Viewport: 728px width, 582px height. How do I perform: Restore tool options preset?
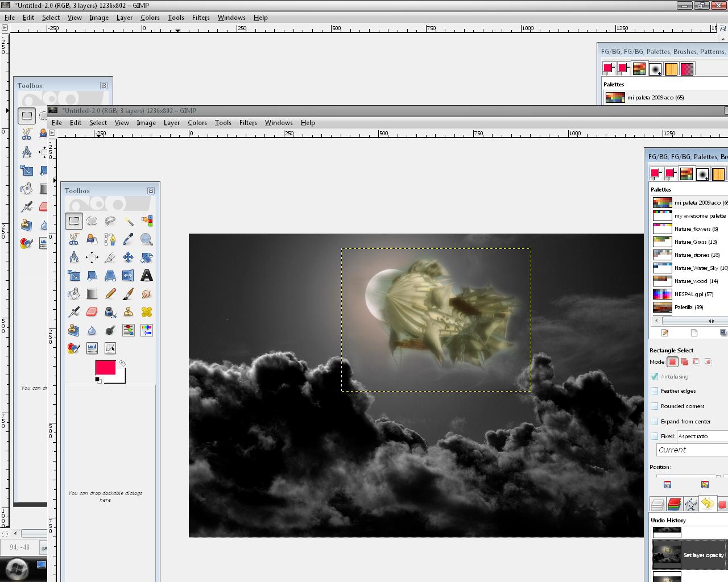click(705, 485)
